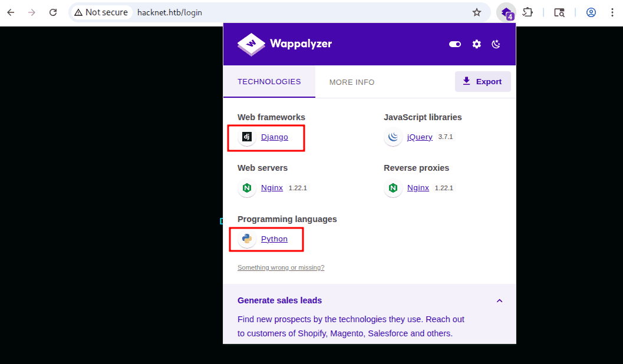Click the Django framework icon

pyautogui.click(x=247, y=137)
